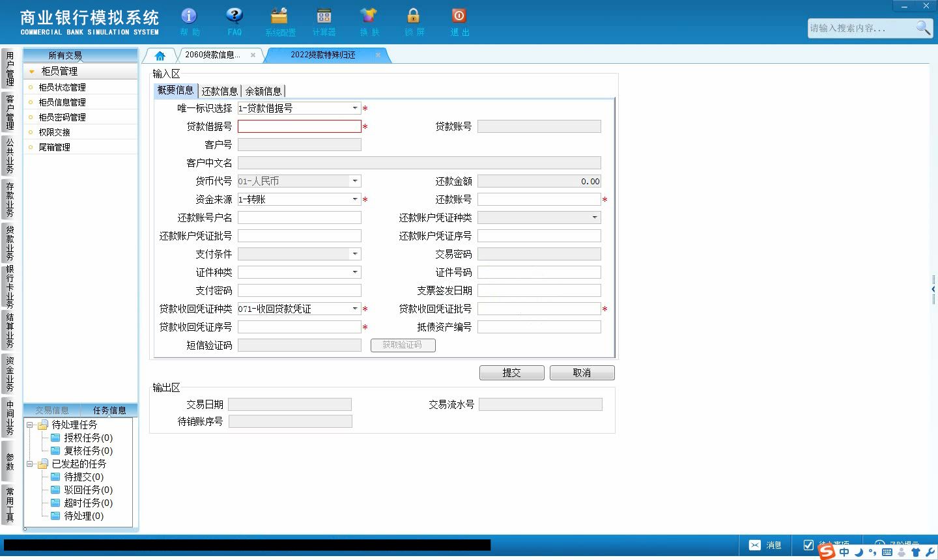Switch to the 交易信息 panel tab
The image size is (938, 560).
point(52,410)
